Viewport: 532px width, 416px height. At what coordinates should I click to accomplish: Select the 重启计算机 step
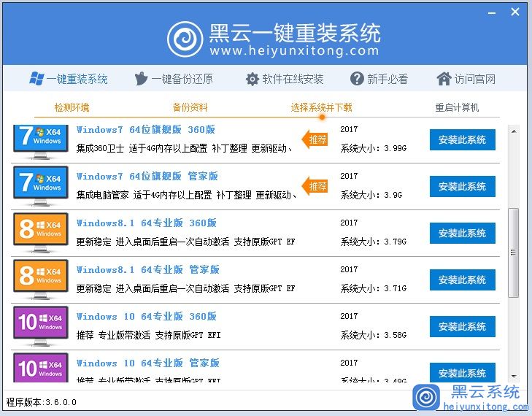click(457, 107)
